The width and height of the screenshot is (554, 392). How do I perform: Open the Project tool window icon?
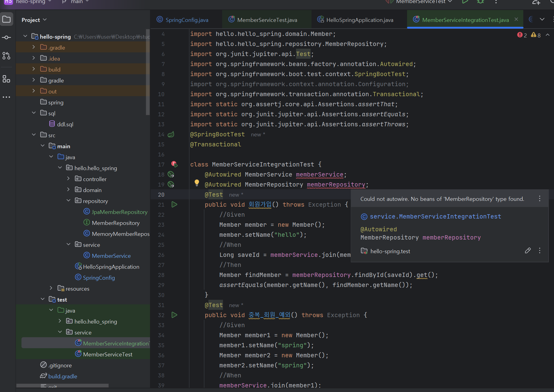click(6, 19)
